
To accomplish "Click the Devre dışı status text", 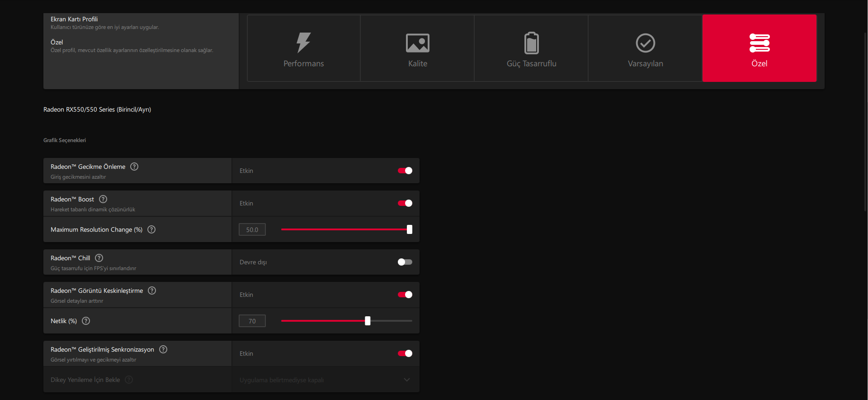I will (253, 262).
